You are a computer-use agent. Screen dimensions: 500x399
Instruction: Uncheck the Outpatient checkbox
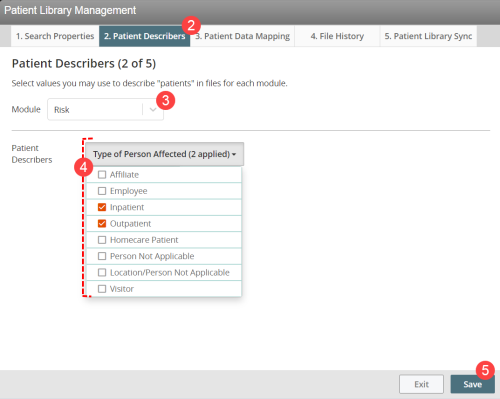(x=102, y=224)
